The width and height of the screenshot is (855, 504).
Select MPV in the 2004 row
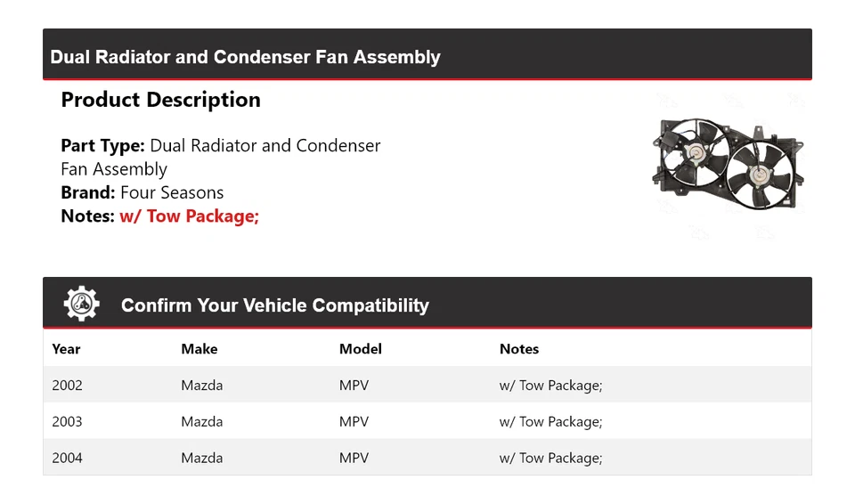(x=354, y=459)
